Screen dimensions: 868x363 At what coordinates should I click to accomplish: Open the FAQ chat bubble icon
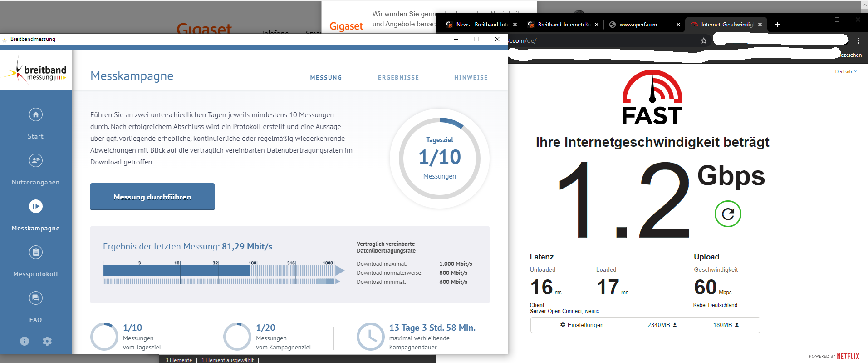tap(36, 298)
